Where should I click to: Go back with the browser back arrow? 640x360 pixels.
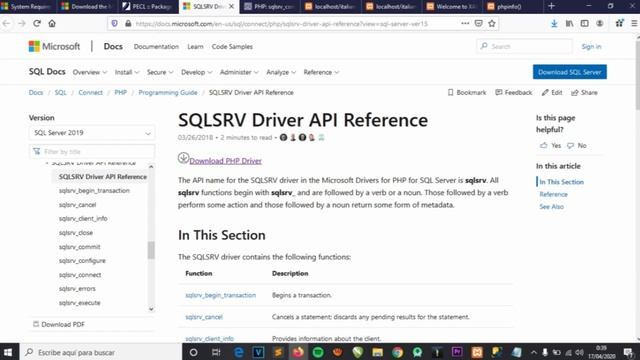pos(7,23)
